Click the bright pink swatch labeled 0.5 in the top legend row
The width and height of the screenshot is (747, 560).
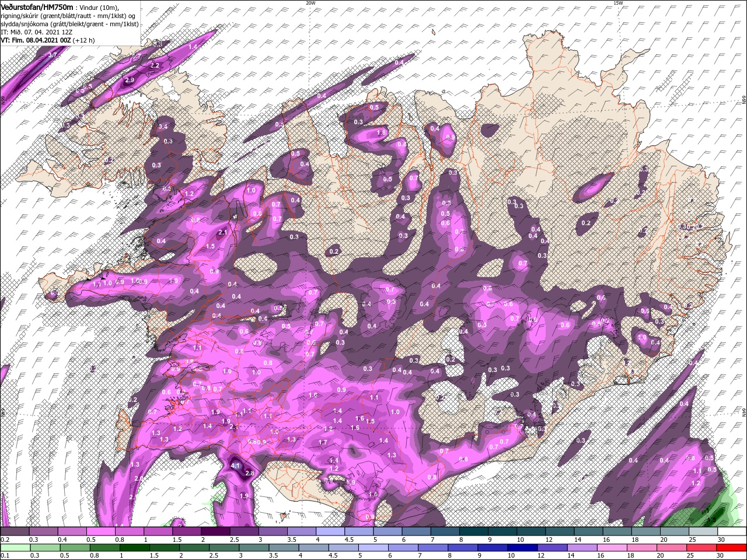click(100, 531)
